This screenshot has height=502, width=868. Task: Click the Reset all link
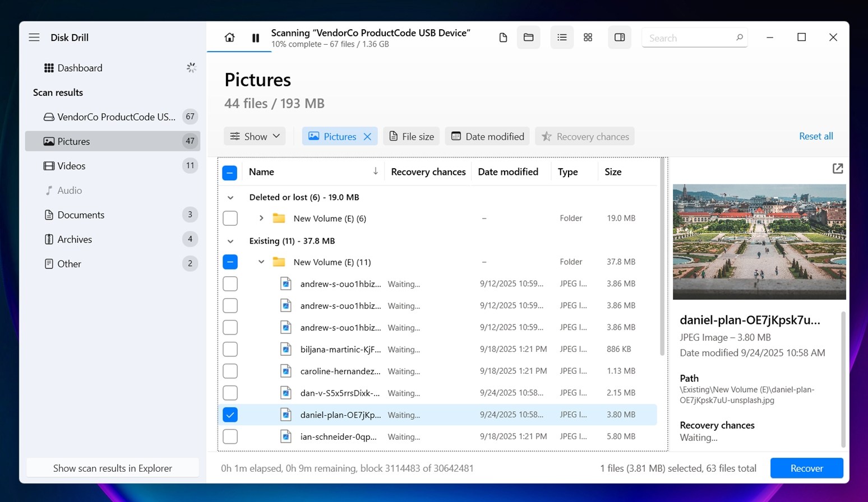[x=815, y=136]
